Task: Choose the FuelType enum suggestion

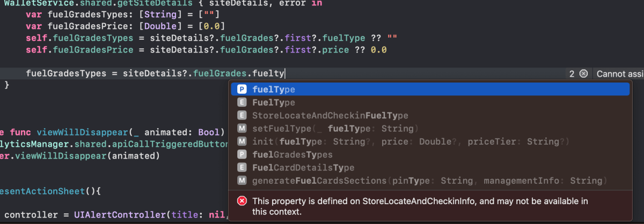Action: [x=430, y=102]
